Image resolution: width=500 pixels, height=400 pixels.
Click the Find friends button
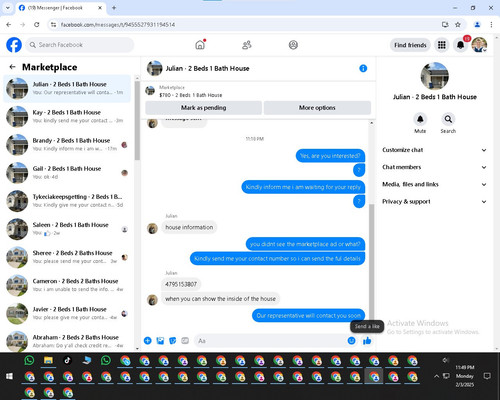410,45
